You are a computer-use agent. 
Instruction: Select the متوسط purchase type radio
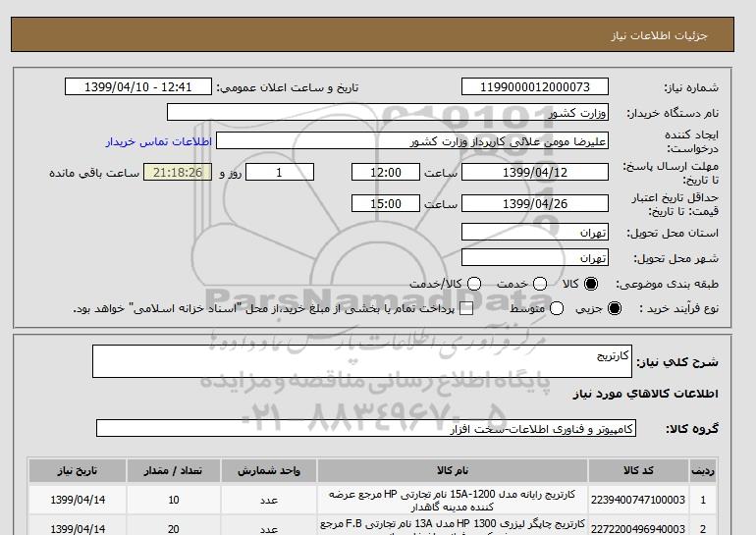pos(557,308)
